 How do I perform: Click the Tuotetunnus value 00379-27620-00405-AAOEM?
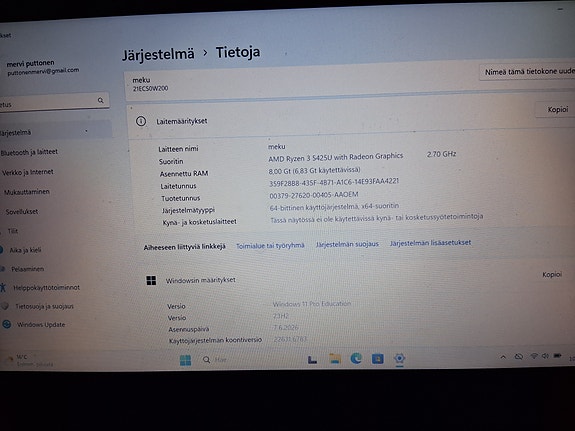pyautogui.click(x=314, y=195)
